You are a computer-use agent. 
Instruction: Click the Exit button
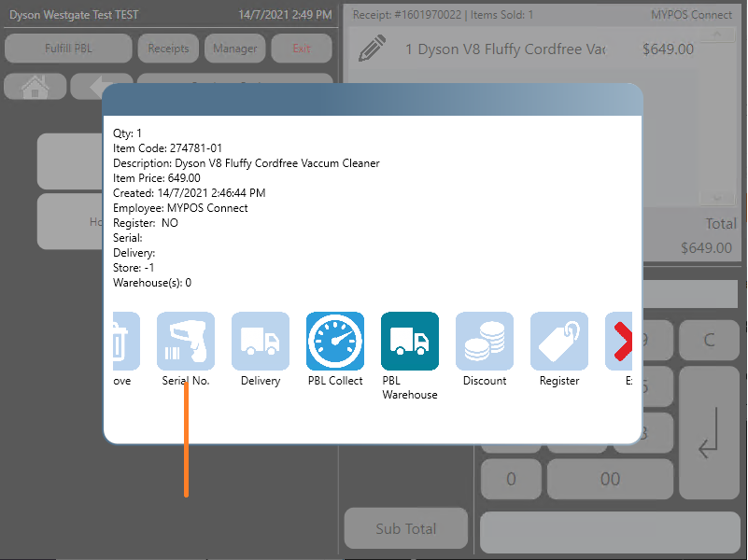[302, 49]
